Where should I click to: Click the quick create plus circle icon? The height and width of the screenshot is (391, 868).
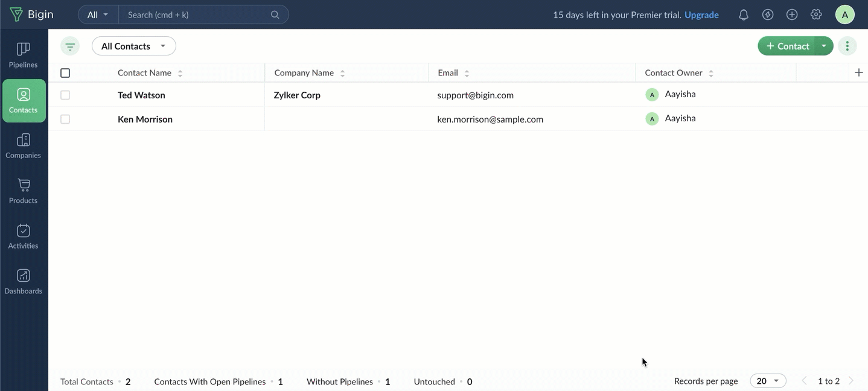(792, 14)
